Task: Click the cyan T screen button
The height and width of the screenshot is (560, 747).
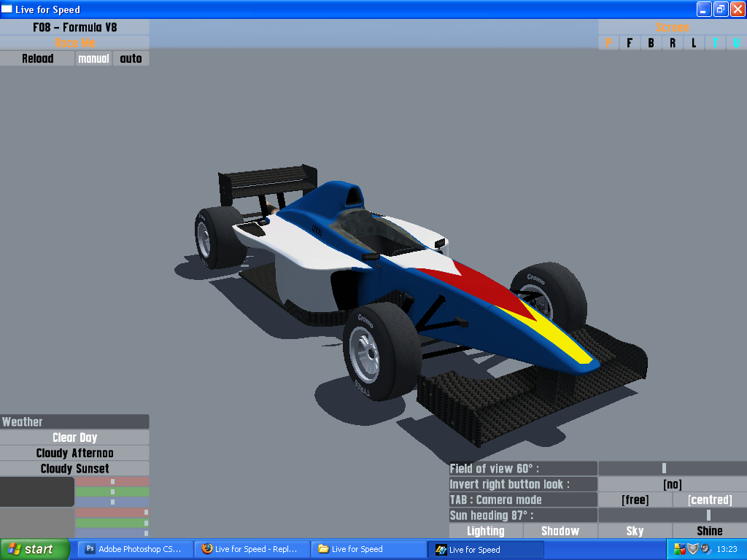Action: pos(715,43)
